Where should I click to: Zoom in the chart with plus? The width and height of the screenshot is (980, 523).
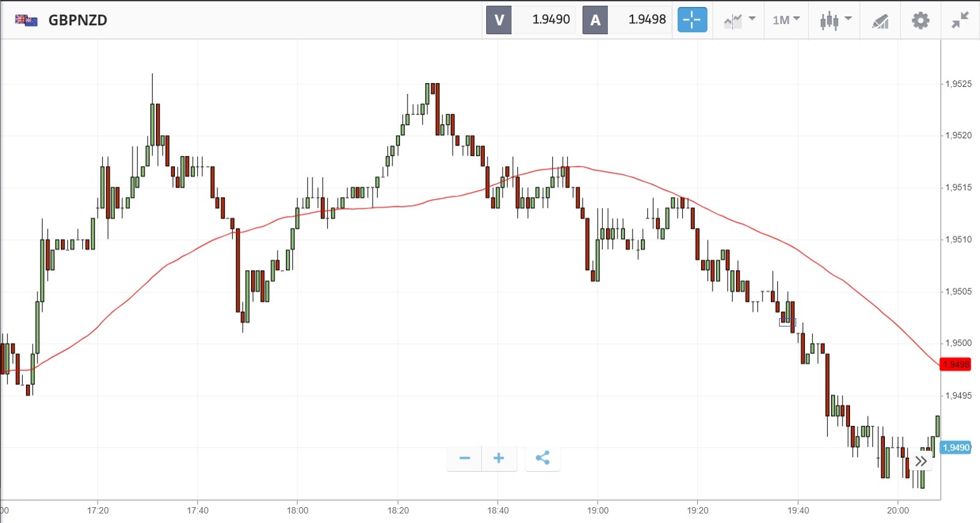pos(499,458)
